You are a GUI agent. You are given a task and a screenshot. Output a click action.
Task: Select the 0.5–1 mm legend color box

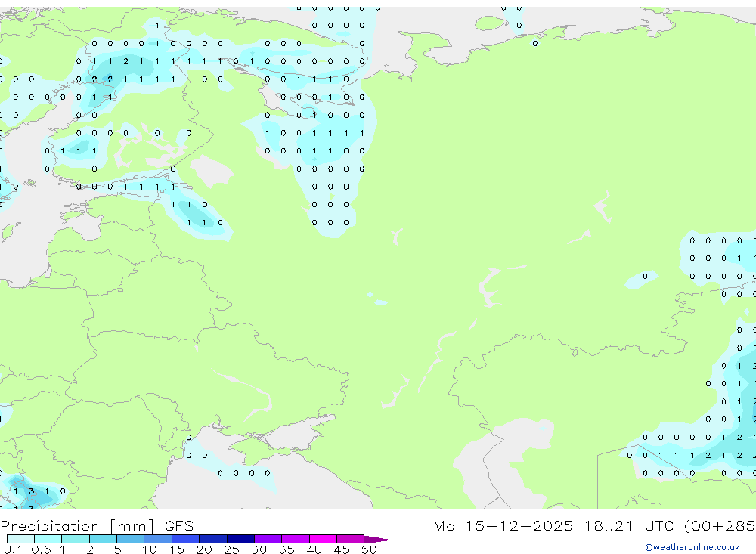(48, 539)
